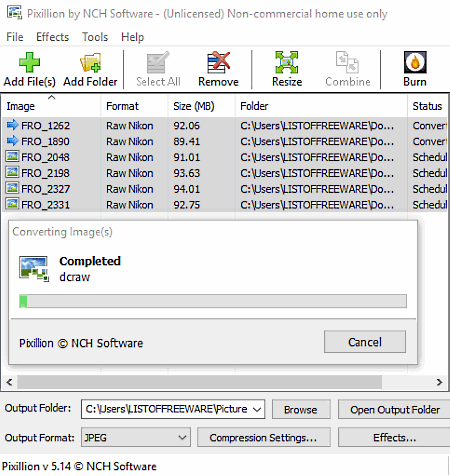Click the image icon beside FRO_2327
The image size is (450, 476).
coord(12,188)
